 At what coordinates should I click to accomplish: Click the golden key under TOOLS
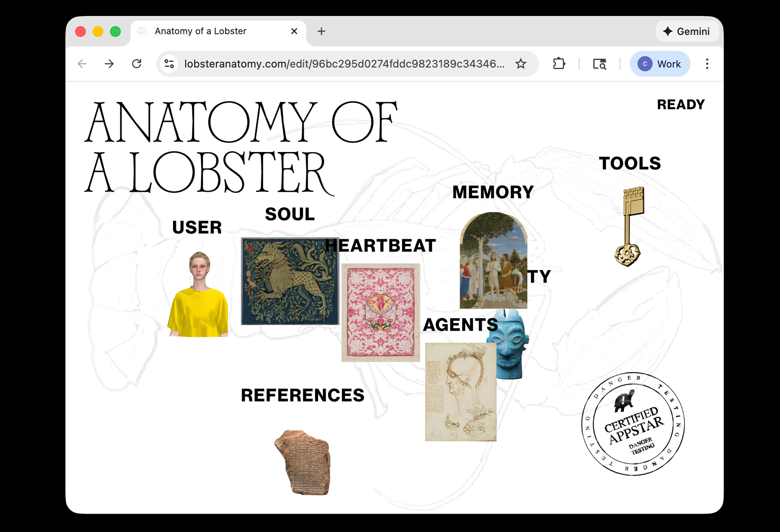(629, 227)
